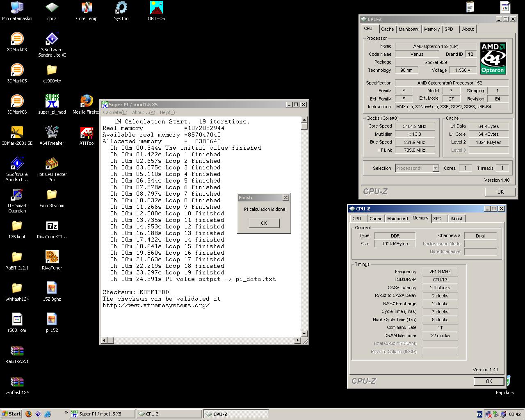
Task: Select the 3DMark05 shortcut
Action: tap(17, 73)
